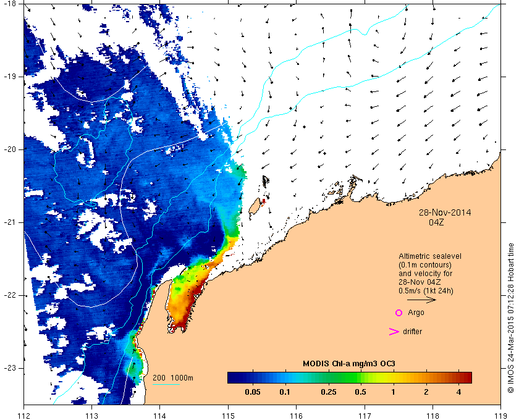Click the latitude axis label -22

(x=10, y=295)
